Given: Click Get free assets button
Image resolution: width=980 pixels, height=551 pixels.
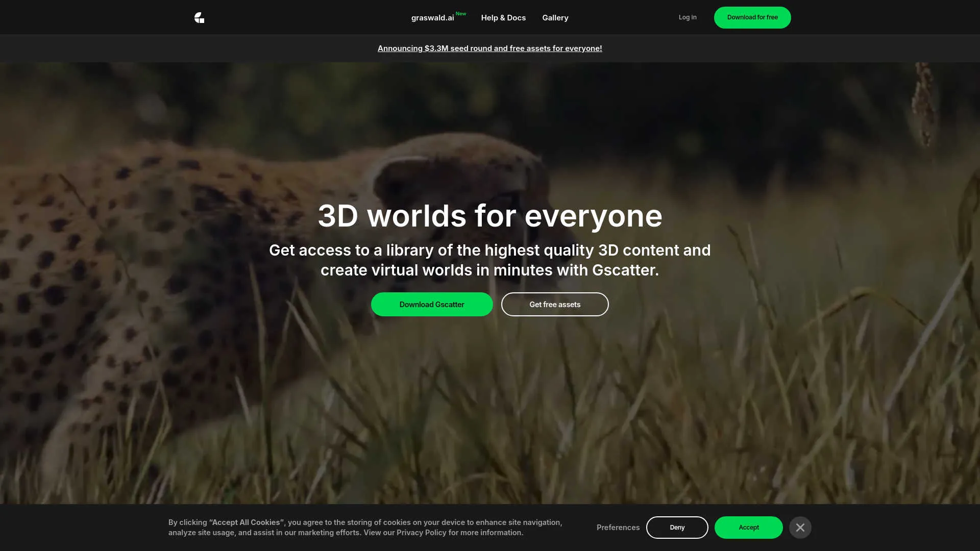Looking at the screenshot, I should coord(554,305).
